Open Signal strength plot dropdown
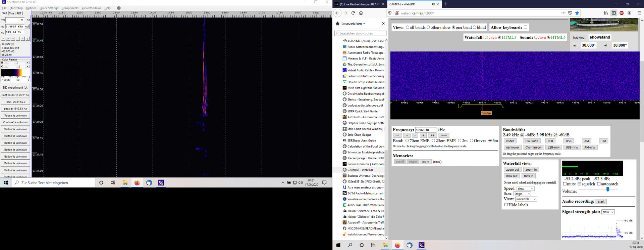This screenshot has width=644, height=250. click(608, 212)
